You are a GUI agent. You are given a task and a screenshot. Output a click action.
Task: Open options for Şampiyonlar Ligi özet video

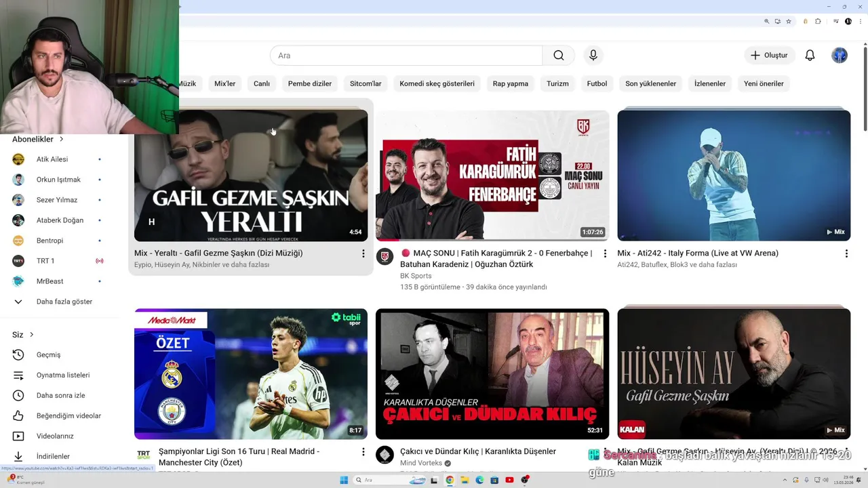click(x=363, y=452)
